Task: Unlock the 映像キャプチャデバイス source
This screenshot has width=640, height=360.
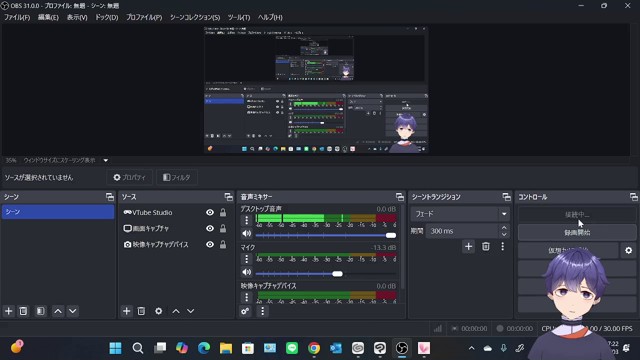Action: pyautogui.click(x=223, y=244)
